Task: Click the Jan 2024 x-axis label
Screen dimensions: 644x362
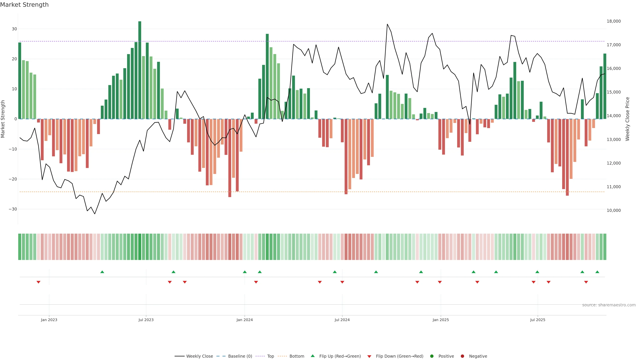Action: click(245, 320)
